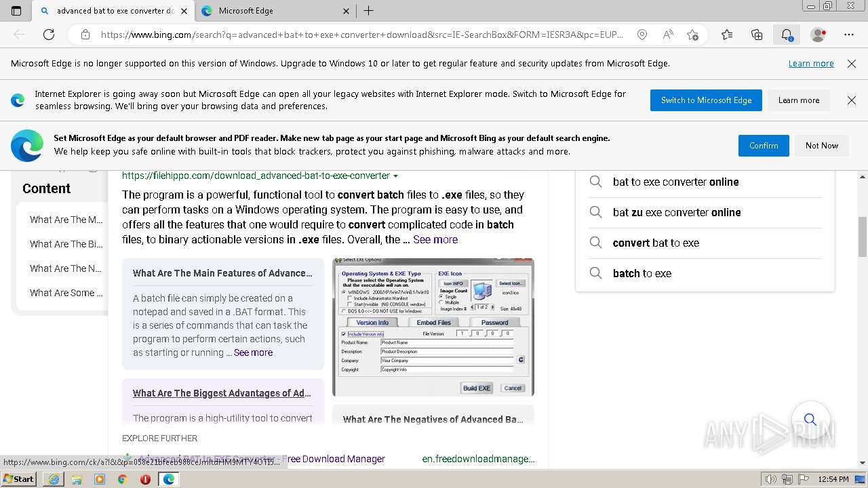This screenshot has width=868, height=488.
Task: Open a new tab with plus button
Action: click(x=368, y=11)
